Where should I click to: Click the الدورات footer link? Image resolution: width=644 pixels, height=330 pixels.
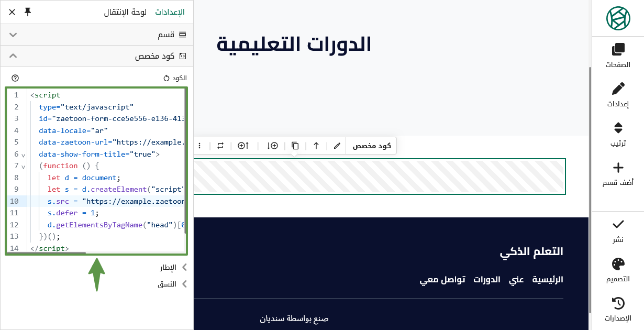[x=487, y=279]
